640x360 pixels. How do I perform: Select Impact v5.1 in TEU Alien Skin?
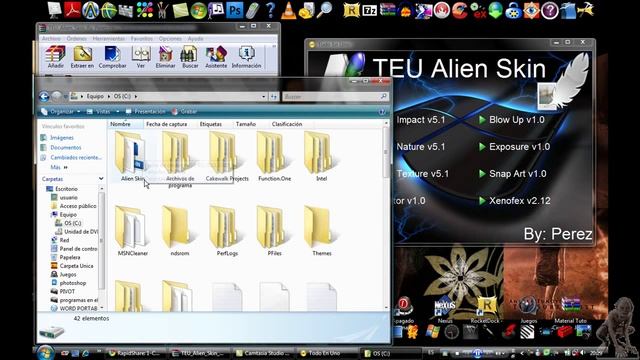tap(420, 120)
